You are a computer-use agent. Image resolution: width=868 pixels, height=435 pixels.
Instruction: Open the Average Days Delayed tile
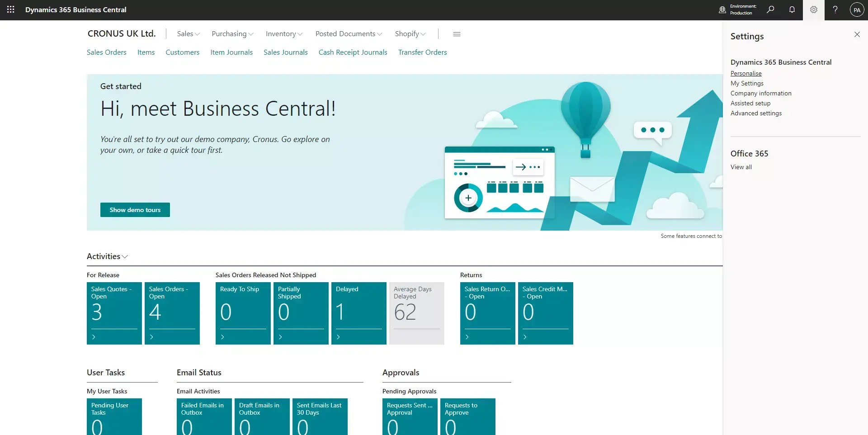pos(417,313)
